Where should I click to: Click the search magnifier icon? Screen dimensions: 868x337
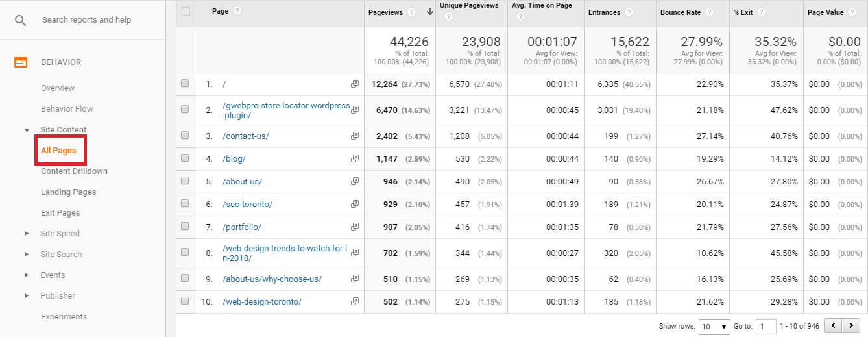point(21,20)
